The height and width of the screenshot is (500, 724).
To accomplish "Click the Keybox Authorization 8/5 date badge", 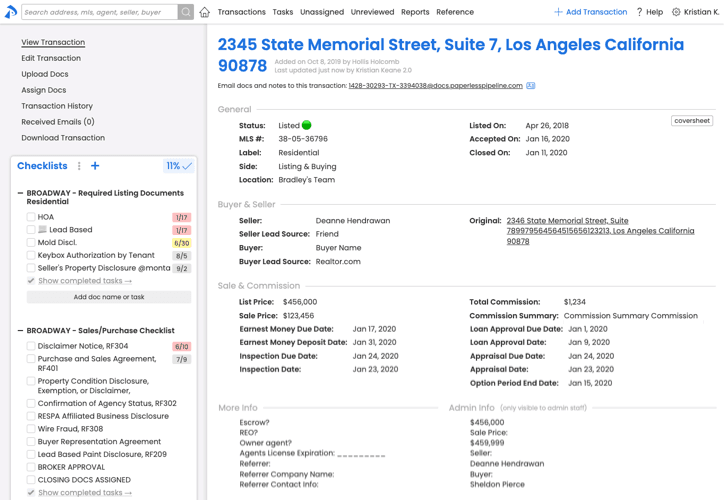I will coord(181,256).
